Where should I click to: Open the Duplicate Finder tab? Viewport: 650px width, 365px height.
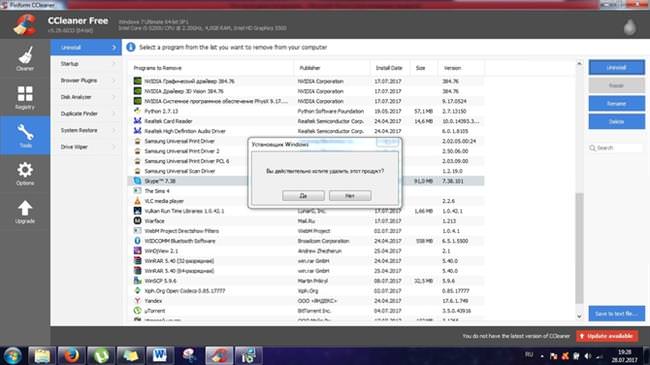pyautogui.click(x=86, y=114)
